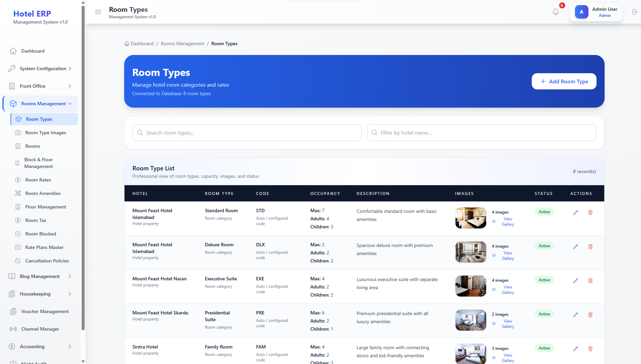Viewport: 641px width, 364px height.
Task: Click the Room Tax dollar icon
Action: [x=18, y=220]
